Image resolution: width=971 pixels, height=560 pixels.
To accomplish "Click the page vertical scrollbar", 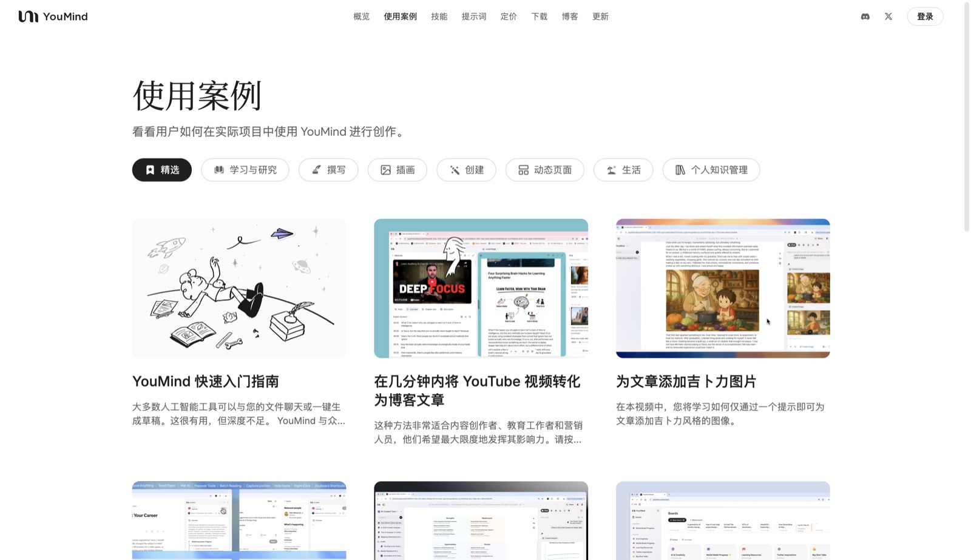I will 967,116.
